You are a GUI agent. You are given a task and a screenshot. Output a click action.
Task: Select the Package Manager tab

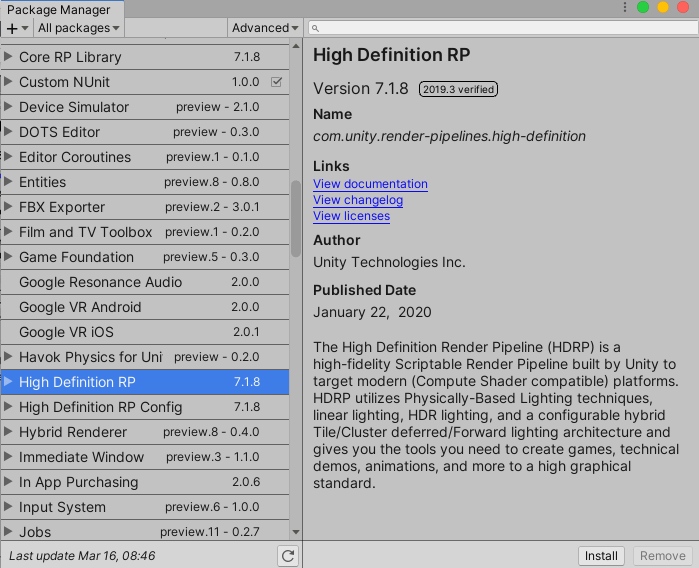(x=58, y=9)
